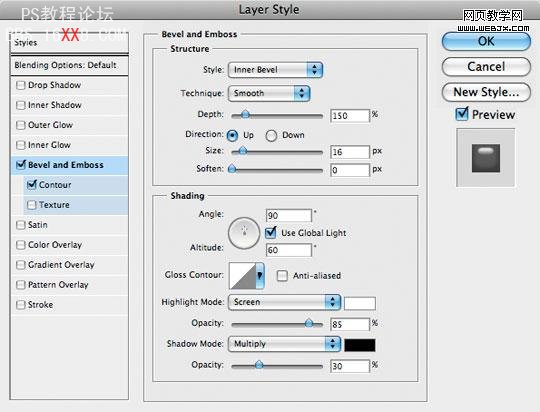Open the Highlight Mode dropdown showing Screen
This screenshot has height=412, width=540.
click(x=284, y=302)
